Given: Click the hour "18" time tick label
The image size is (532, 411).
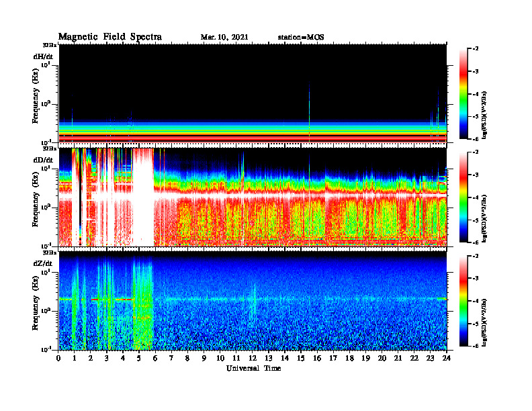Looking at the screenshot, I should 349,358.
